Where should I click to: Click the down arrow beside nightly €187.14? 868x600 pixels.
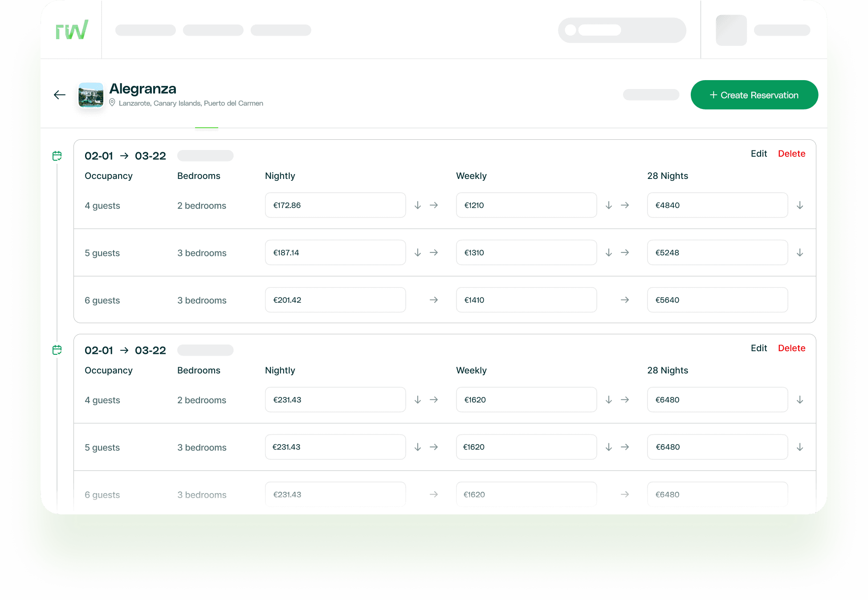pos(418,252)
